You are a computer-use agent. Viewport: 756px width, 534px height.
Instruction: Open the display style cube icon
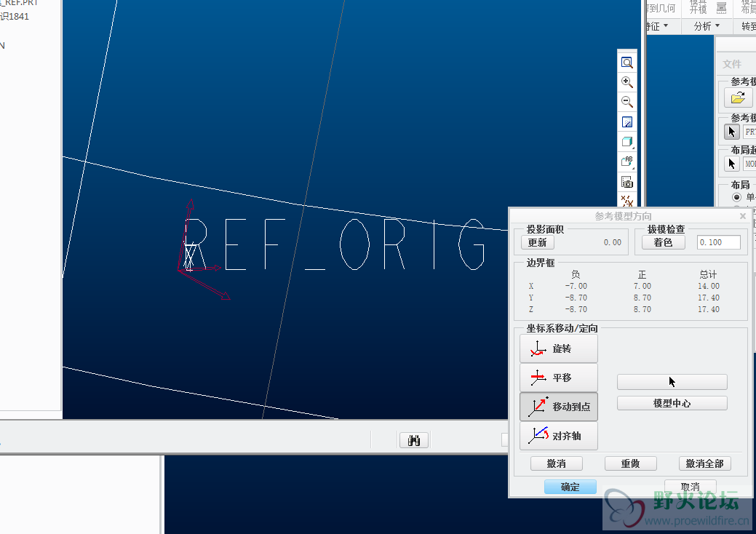626,142
